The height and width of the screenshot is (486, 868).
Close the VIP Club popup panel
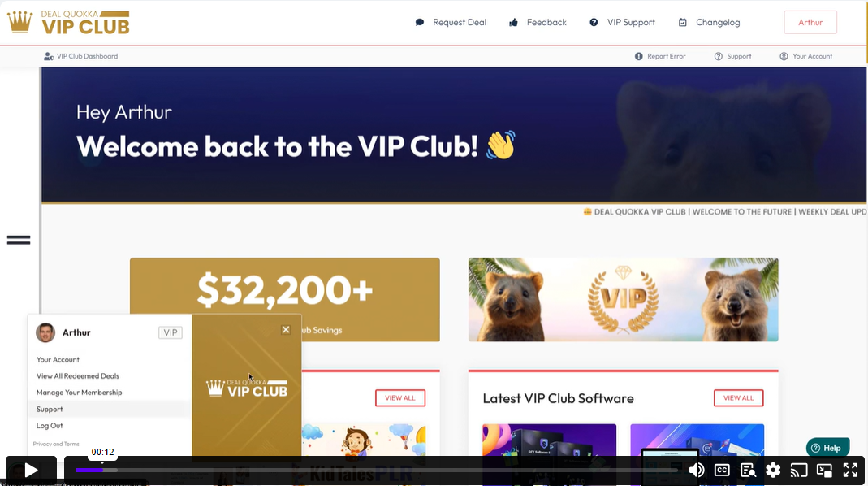(286, 330)
